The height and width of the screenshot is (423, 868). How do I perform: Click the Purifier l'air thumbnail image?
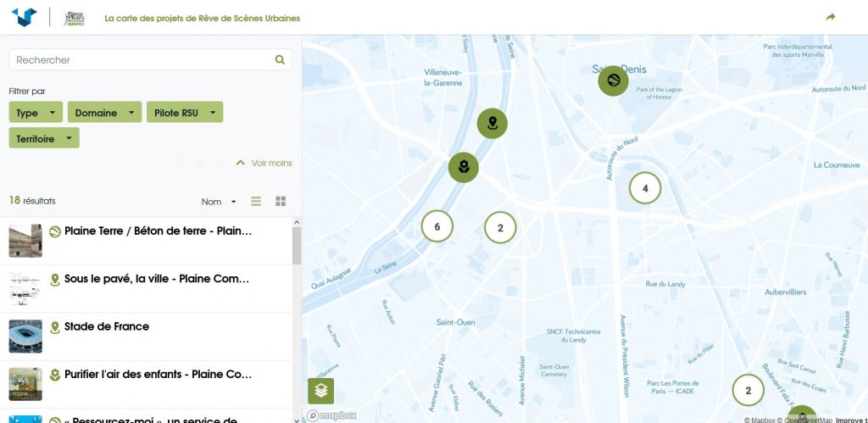point(25,384)
